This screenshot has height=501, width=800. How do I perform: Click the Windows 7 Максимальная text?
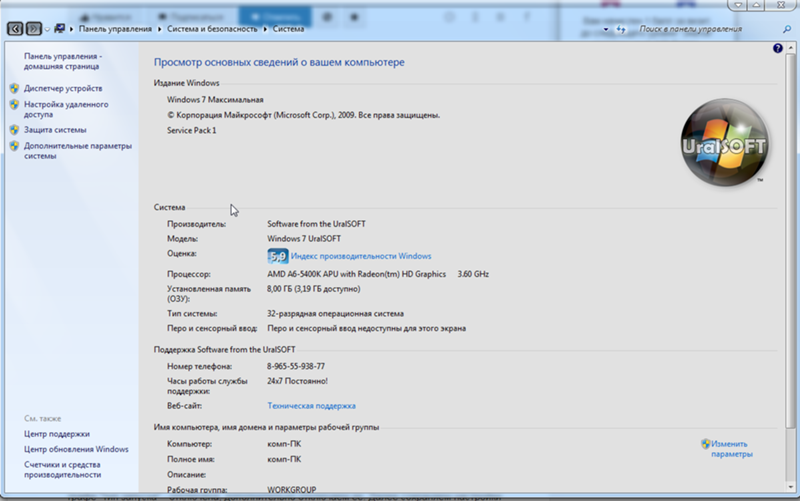[215, 100]
